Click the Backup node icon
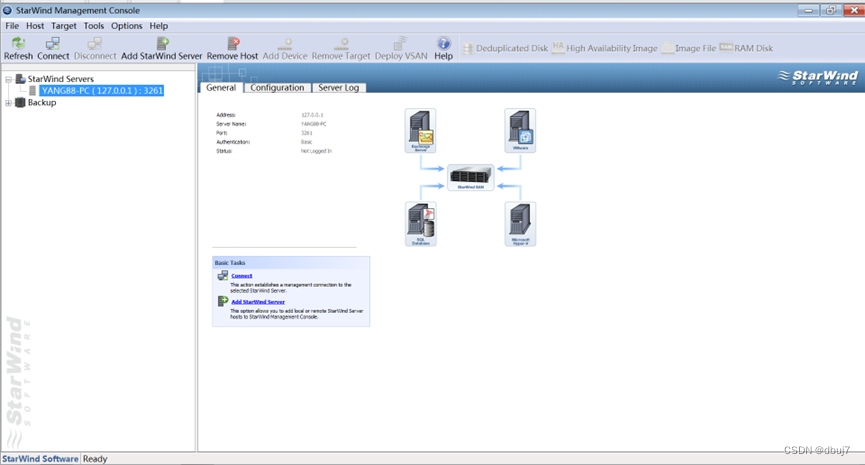This screenshot has width=865, height=465. [x=20, y=103]
